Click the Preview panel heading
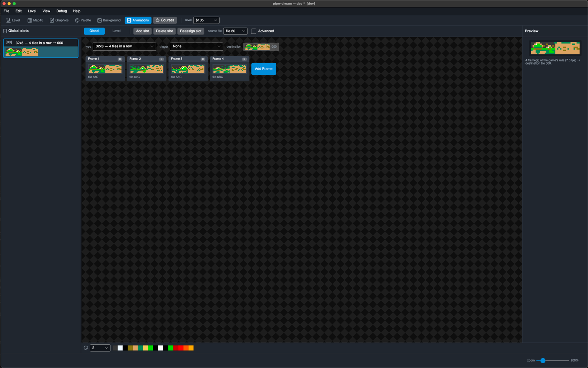 click(532, 31)
